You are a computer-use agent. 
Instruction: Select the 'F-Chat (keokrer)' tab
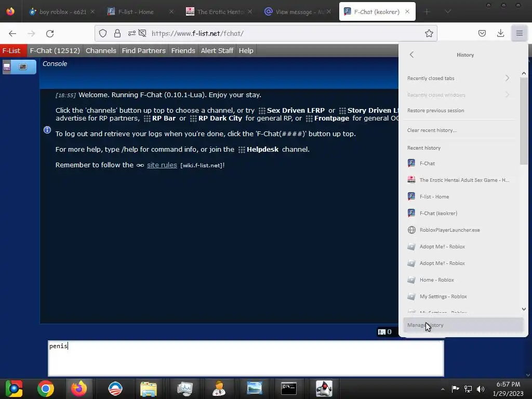377,12
